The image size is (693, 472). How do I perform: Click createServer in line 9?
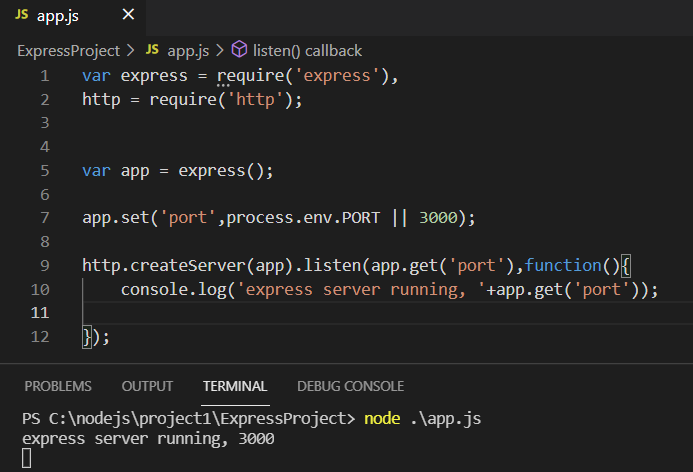(188, 266)
